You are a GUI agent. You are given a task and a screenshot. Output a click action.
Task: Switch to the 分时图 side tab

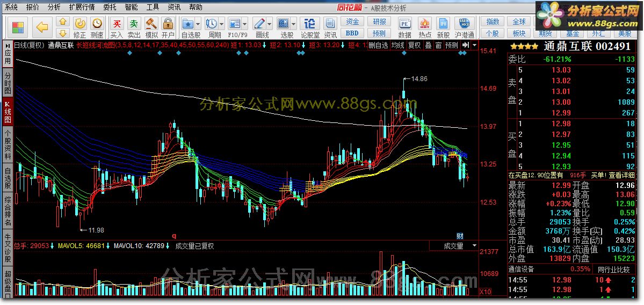tap(8, 83)
